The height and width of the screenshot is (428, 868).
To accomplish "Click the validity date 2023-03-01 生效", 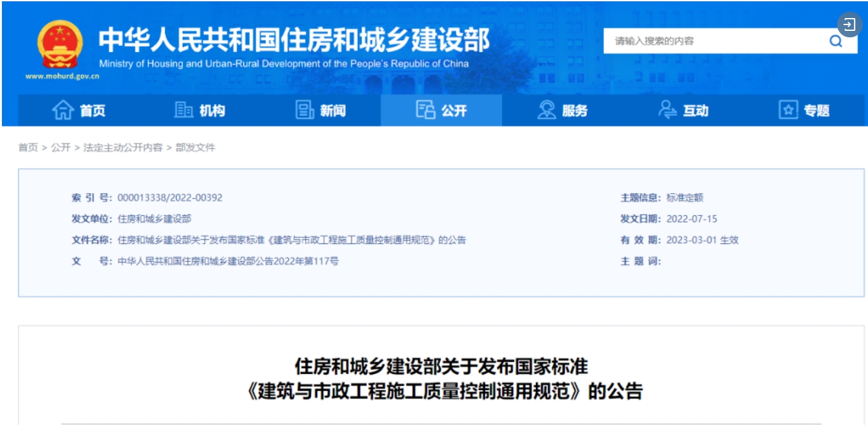I will [x=703, y=240].
